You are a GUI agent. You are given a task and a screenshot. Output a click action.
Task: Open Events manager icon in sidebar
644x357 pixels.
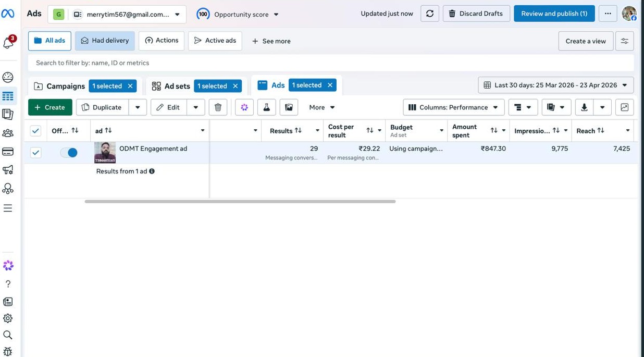pos(8,188)
